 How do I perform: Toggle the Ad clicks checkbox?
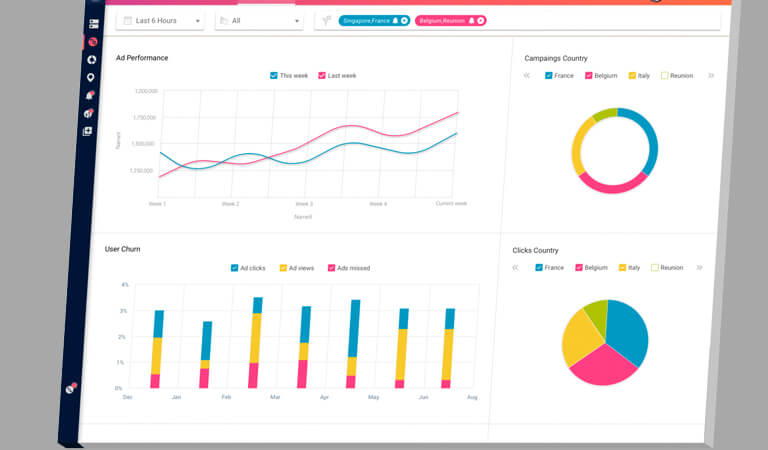pyautogui.click(x=234, y=268)
